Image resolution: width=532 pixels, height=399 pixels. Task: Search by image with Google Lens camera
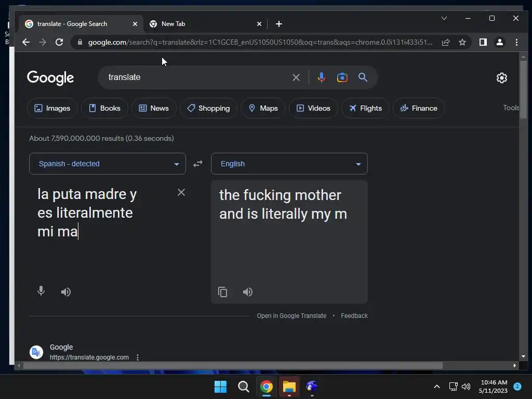point(342,77)
